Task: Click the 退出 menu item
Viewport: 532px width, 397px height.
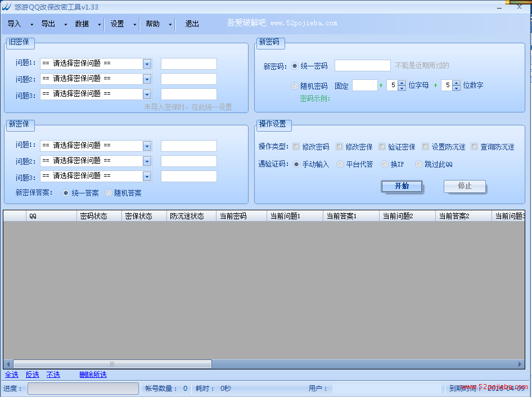Action: (192, 24)
